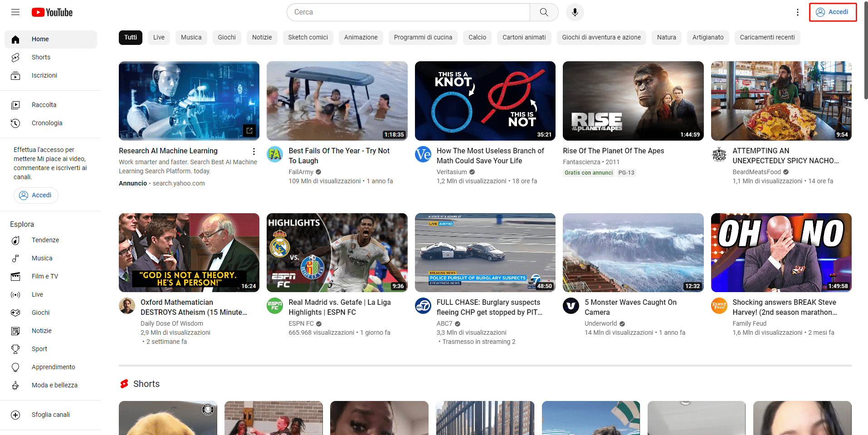The height and width of the screenshot is (435, 868).
Task: Click the Accedi button in the header
Action: click(x=833, y=12)
